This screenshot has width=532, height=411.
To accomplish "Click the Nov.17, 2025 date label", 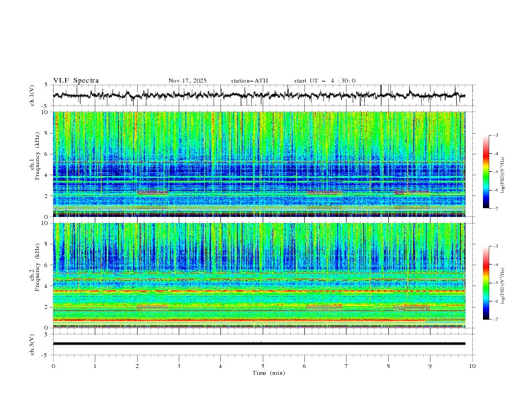I will [187, 81].
